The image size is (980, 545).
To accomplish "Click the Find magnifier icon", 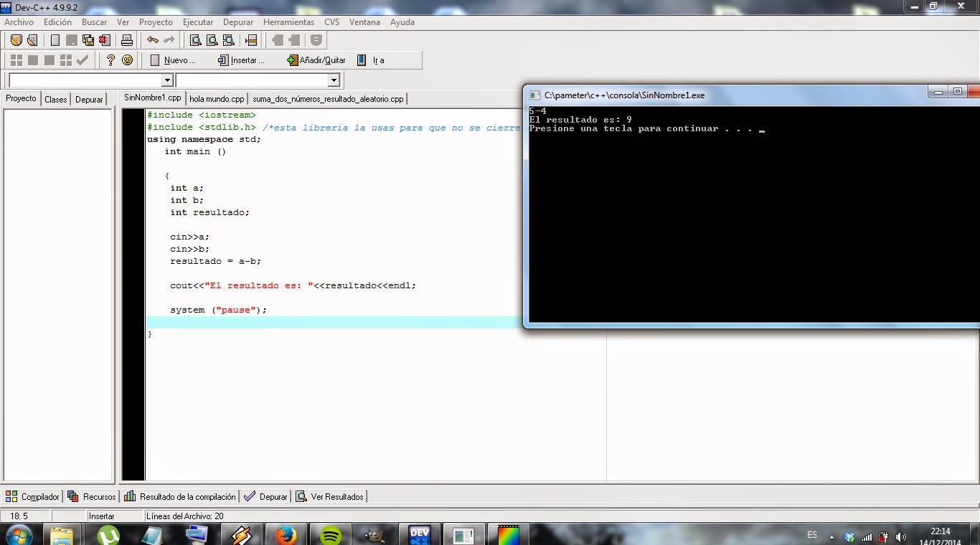I will pos(195,40).
